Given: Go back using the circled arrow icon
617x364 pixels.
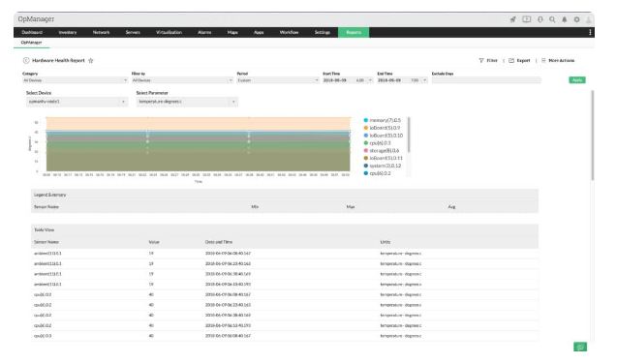Looking at the screenshot, I should (x=26, y=61).
